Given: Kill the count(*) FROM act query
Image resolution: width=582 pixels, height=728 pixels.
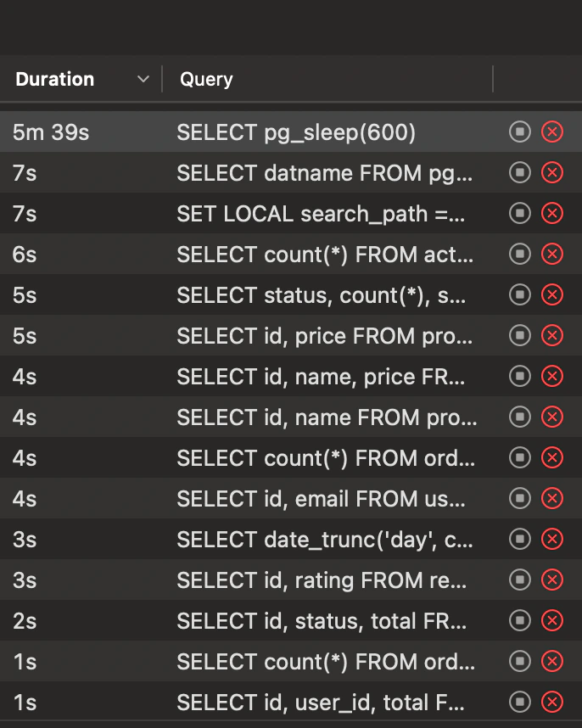Looking at the screenshot, I should 552,254.
